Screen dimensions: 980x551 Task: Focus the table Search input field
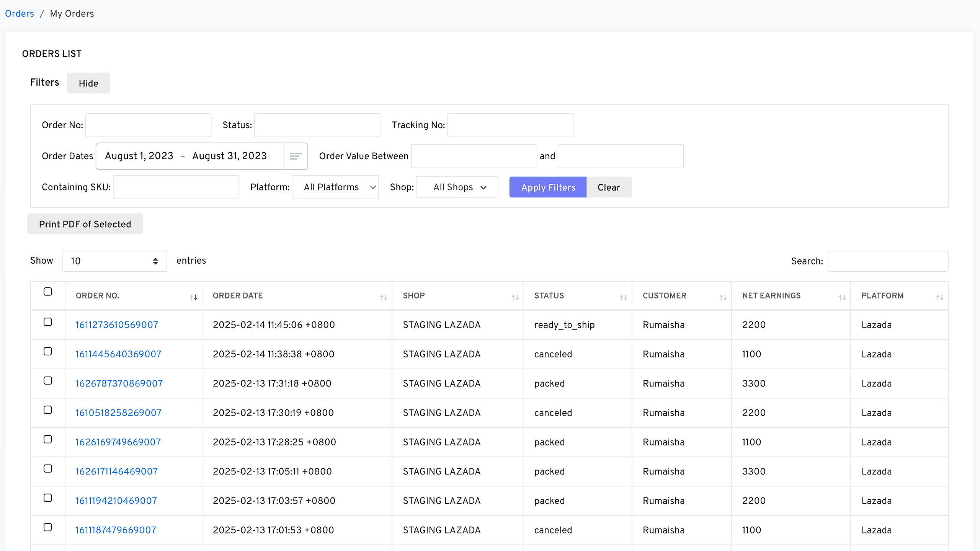[x=888, y=261]
